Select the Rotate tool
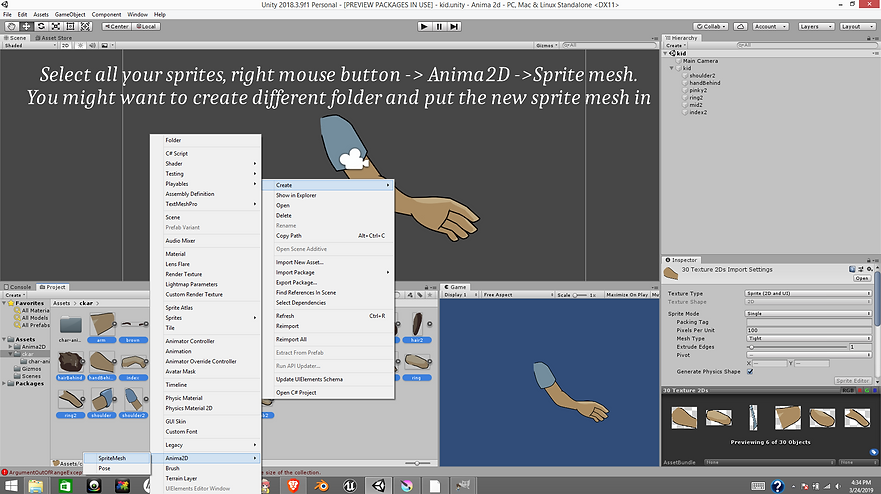The image size is (881, 494). pos(41,26)
